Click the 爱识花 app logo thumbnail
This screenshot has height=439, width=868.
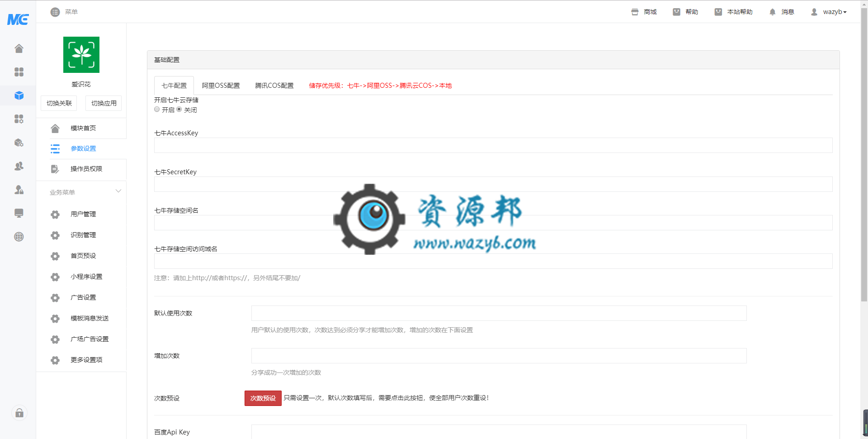(81, 55)
